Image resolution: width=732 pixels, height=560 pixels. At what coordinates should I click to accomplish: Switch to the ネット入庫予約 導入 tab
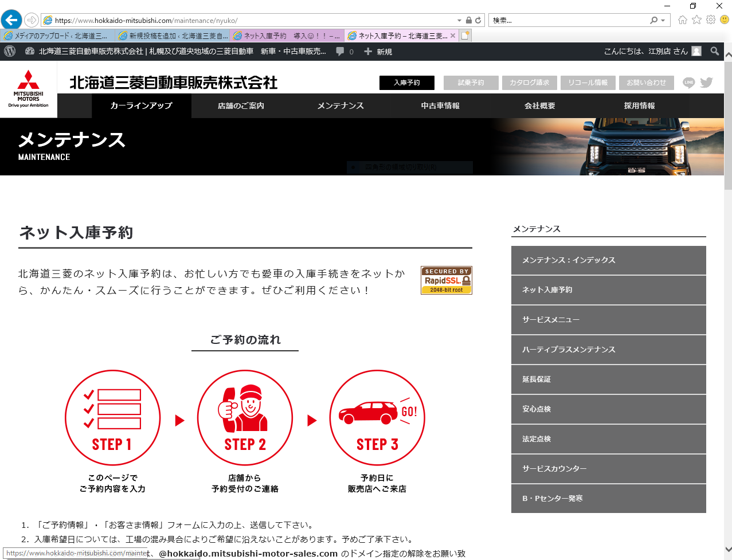pos(287,36)
